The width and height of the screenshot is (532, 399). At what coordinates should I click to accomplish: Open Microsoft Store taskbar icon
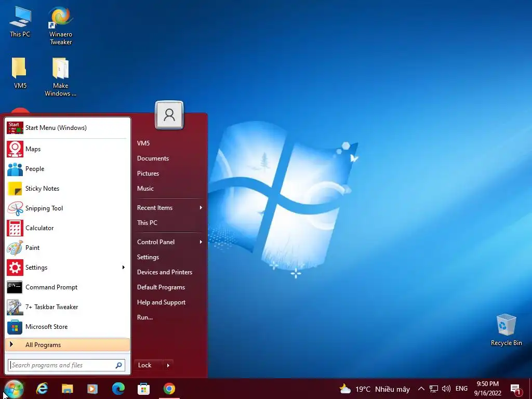[x=143, y=389]
